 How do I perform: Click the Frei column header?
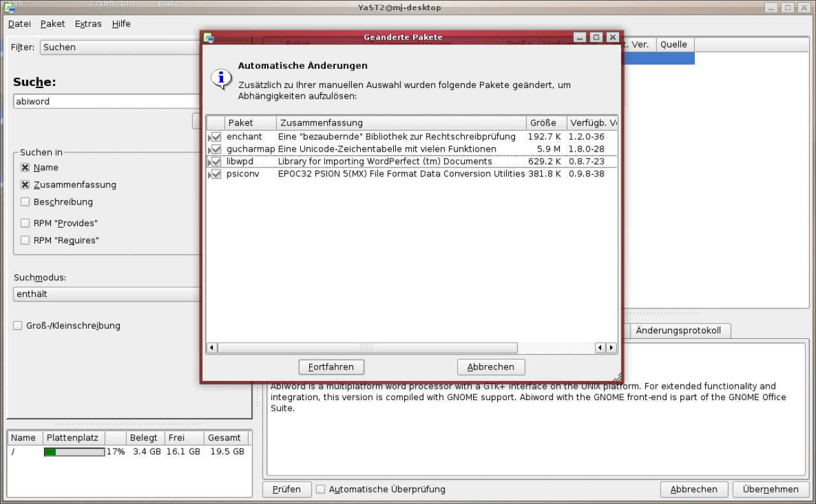pos(184,438)
